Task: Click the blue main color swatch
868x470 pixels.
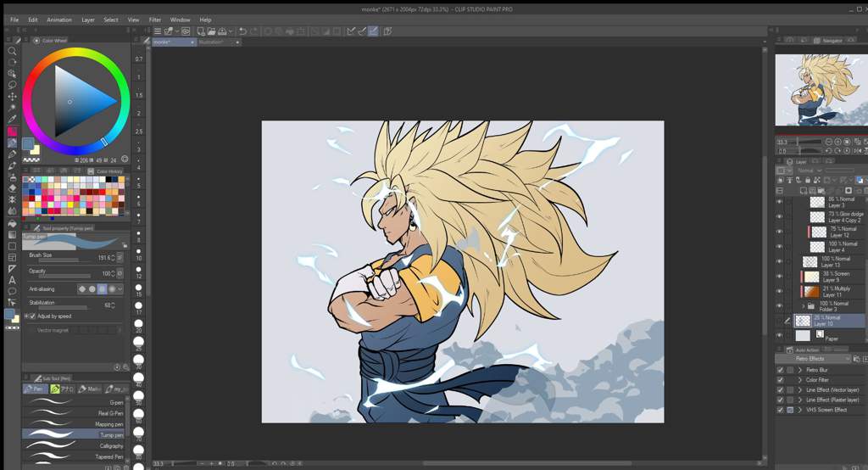Action: pyautogui.click(x=27, y=143)
